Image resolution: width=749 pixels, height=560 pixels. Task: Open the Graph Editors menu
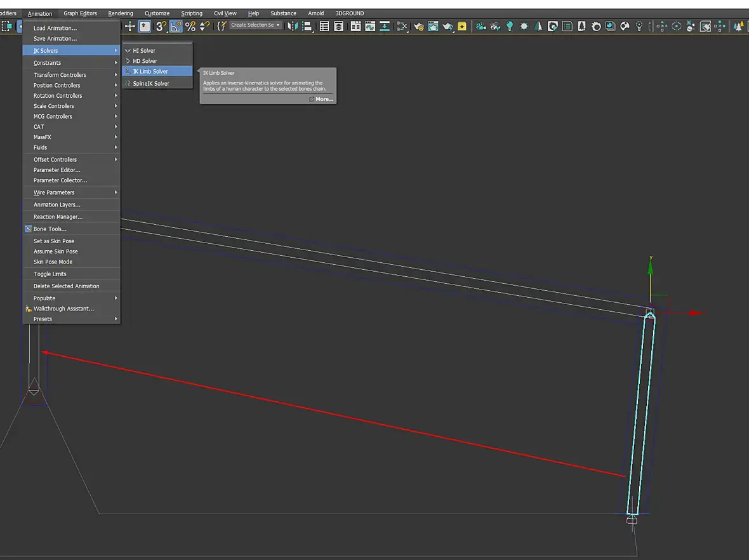click(80, 13)
